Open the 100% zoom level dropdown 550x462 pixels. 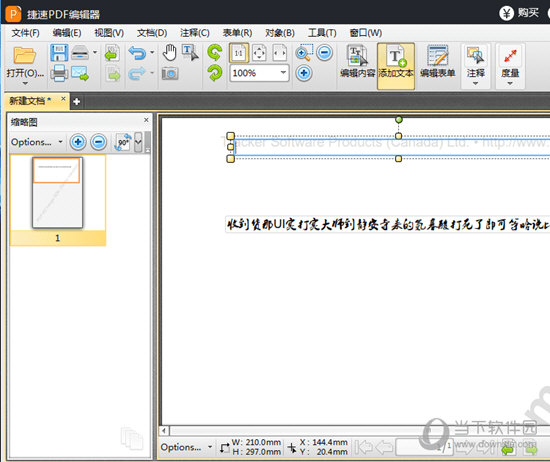pos(283,73)
